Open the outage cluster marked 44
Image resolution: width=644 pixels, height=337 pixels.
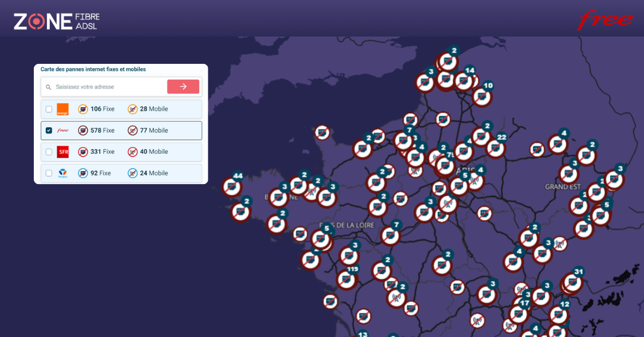[x=232, y=186]
